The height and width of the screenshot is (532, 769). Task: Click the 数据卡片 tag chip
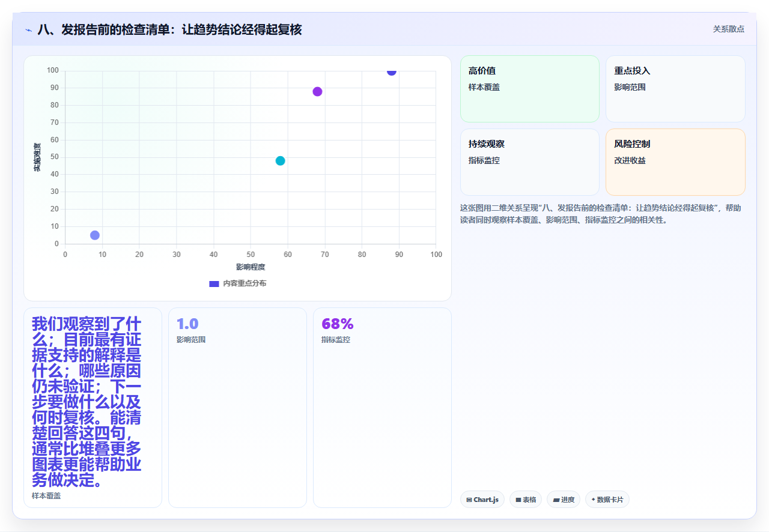607,500
